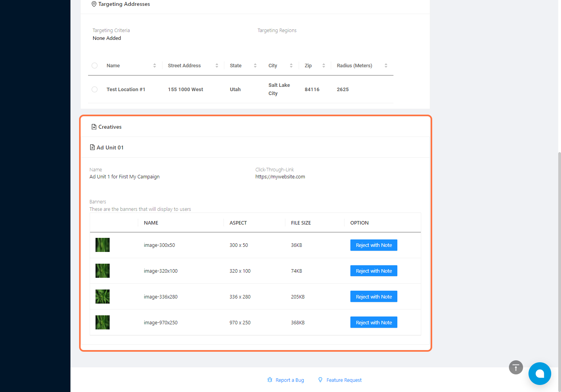Click the scroll-to-top arrow button
561x392 pixels.
point(516,367)
